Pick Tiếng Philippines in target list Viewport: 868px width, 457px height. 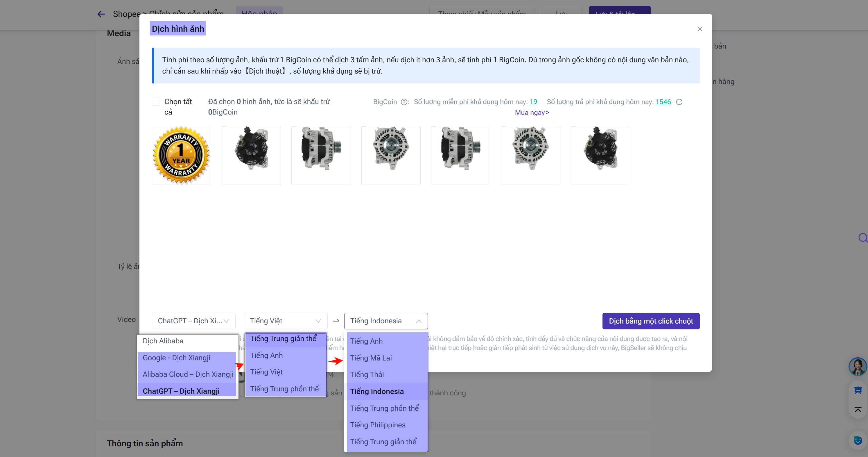point(377,425)
